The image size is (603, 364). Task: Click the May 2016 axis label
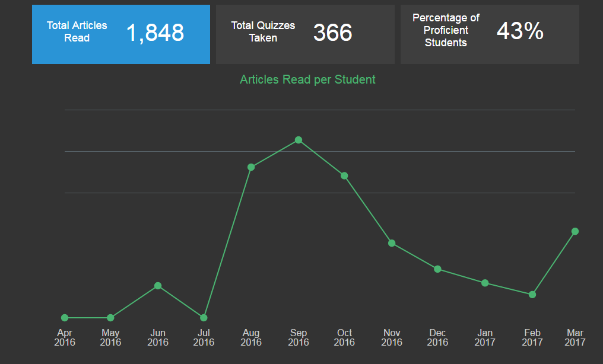[x=110, y=337]
